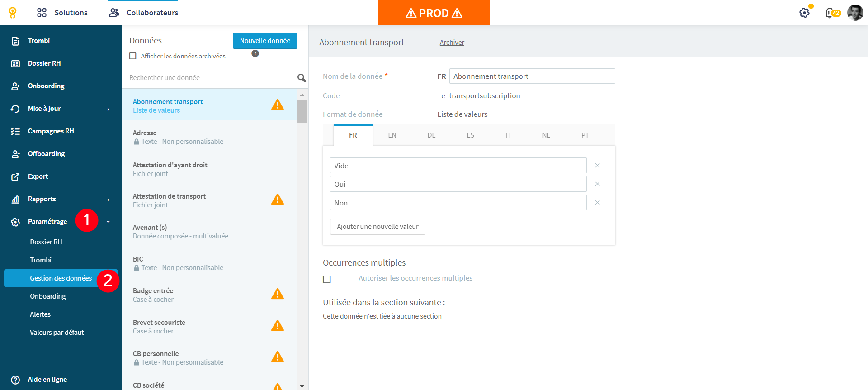Switch to the NL language tab
The image size is (868, 390).
[x=546, y=135]
